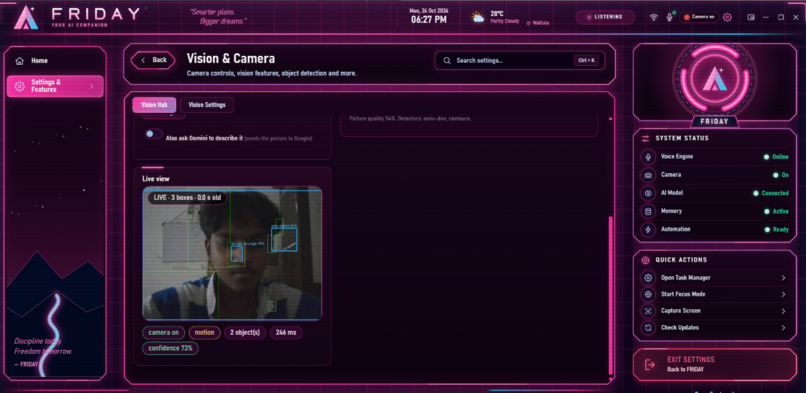806x393 pixels.
Task: Click the Automation Ready status
Action: pyautogui.click(x=776, y=230)
